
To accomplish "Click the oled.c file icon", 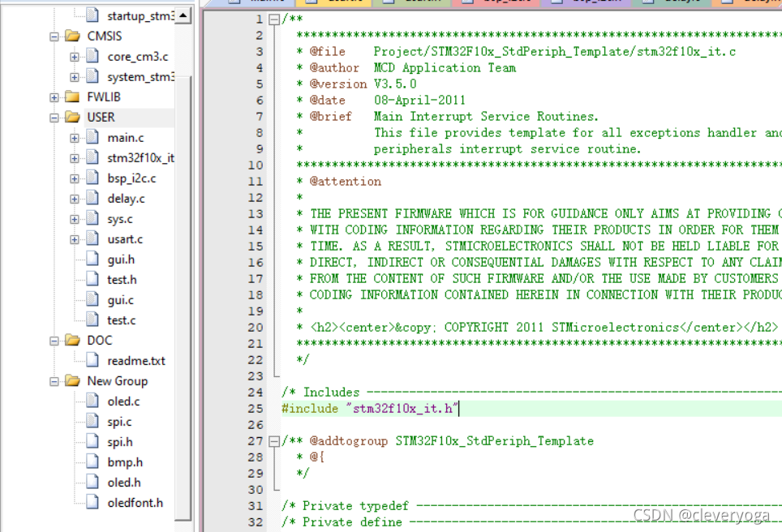I will coord(92,401).
